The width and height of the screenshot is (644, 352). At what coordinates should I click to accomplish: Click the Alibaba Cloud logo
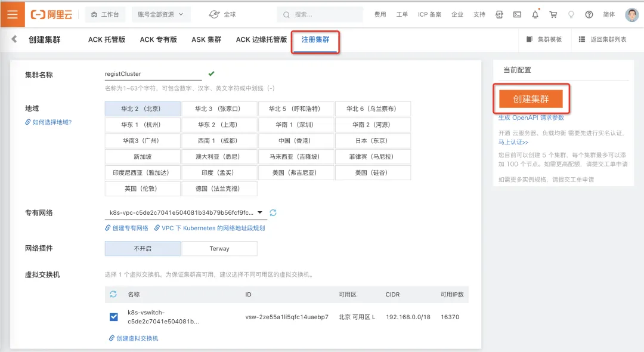(x=52, y=14)
